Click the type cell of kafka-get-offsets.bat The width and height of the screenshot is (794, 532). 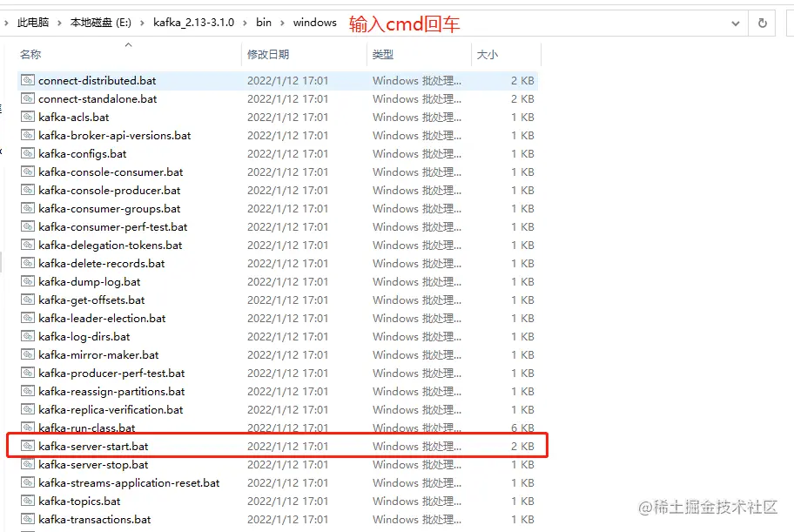[x=417, y=300]
